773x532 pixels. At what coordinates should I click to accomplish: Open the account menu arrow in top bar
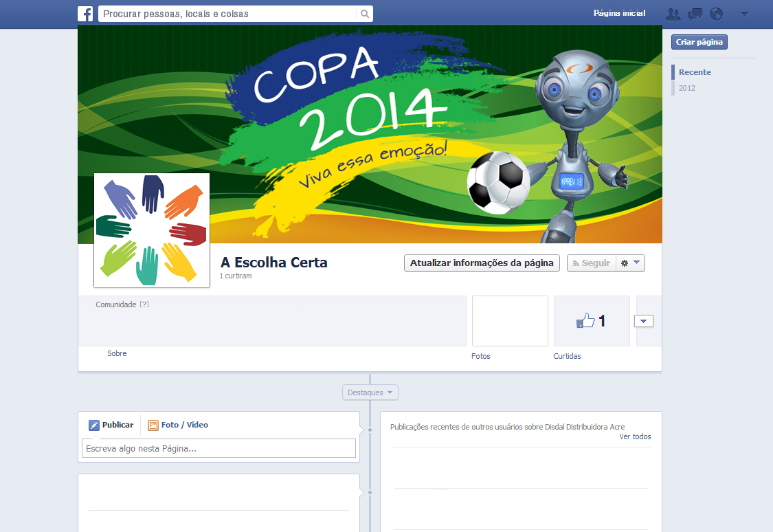click(744, 14)
